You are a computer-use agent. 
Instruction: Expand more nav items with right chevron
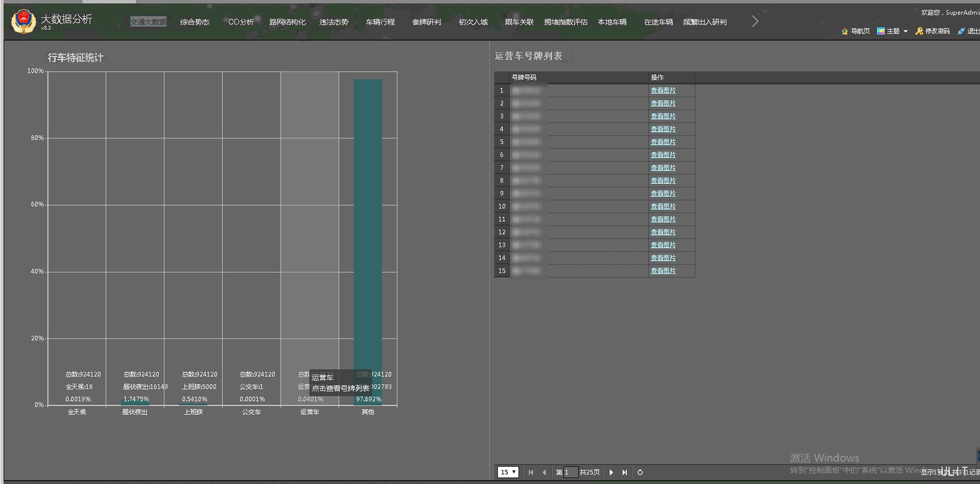click(x=755, y=22)
